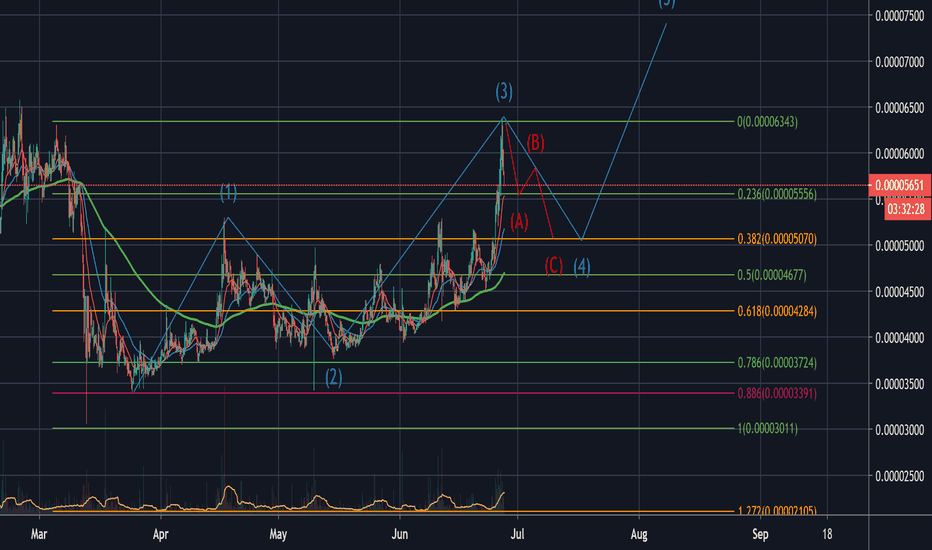
Task: Click the red corrective label (B)
Action: click(536, 143)
